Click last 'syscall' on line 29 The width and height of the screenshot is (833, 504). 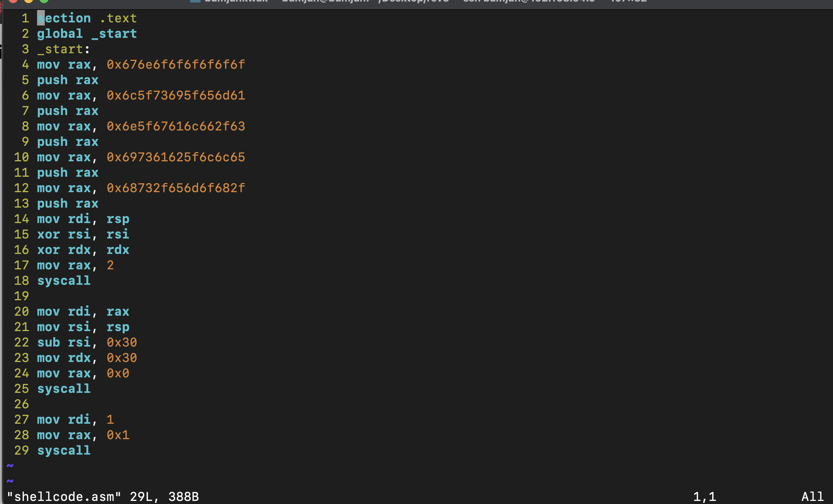click(64, 450)
